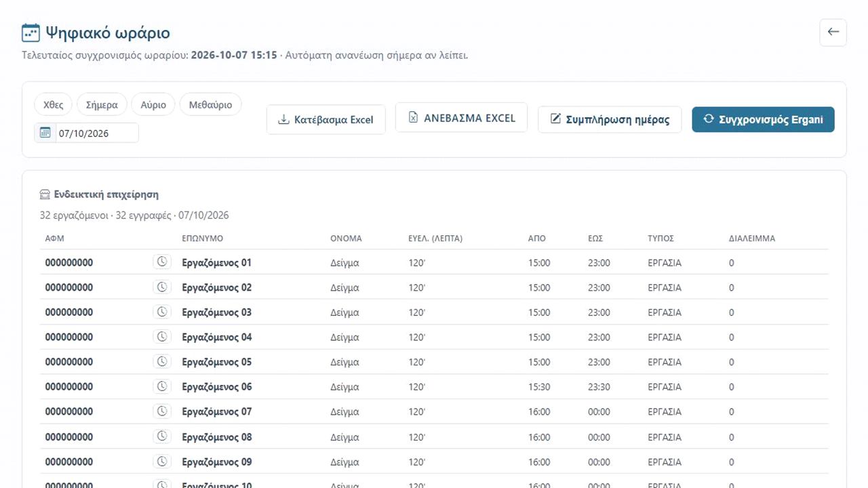This screenshot has width=868, height=488.
Task: Start Συγχρονισμός Ergani
Action: point(763,119)
